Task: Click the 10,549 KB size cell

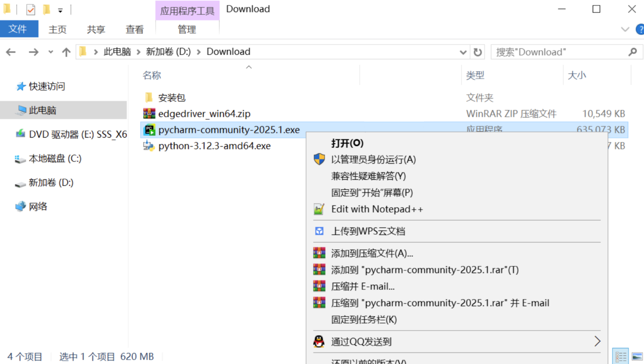Action: tap(604, 114)
